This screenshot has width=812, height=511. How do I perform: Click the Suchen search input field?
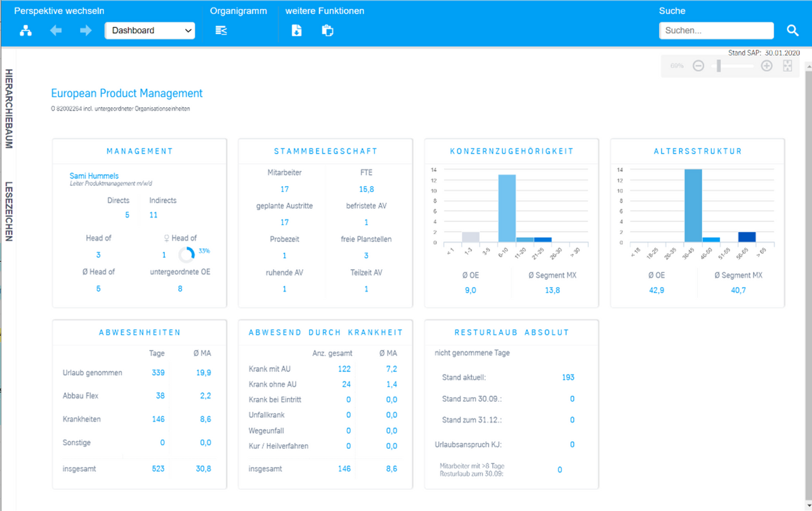tap(716, 30)
